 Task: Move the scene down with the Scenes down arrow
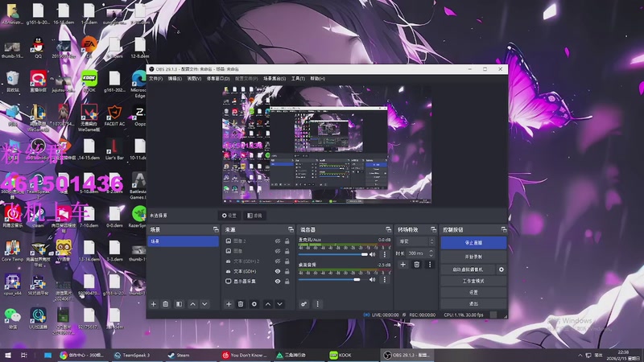click(x=204, y=304)
